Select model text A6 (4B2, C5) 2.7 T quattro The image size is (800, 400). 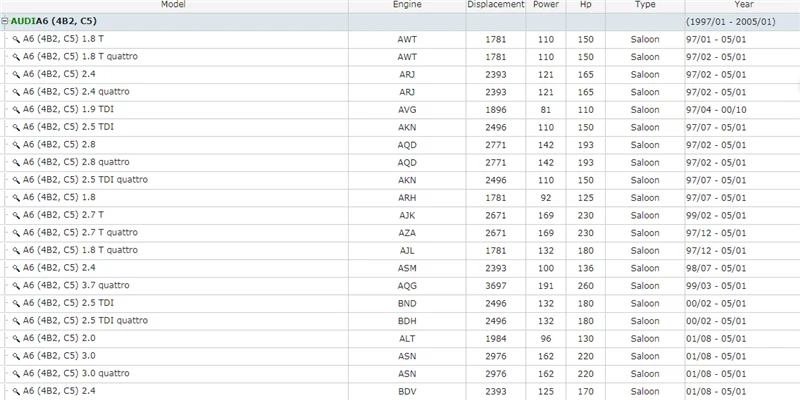tap(80, 232)
